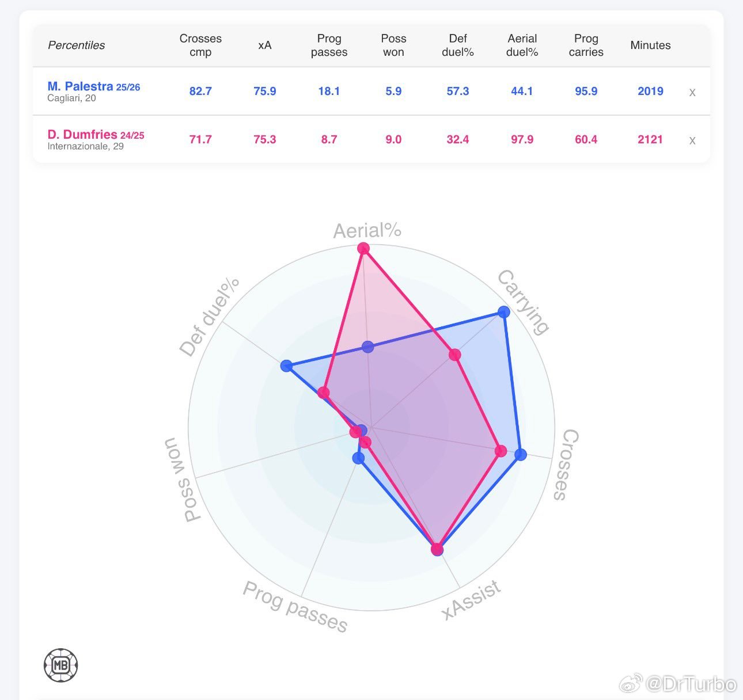Click Palestra's 95.9 Prog carries value
743x700 pixels.
point(586,91)
